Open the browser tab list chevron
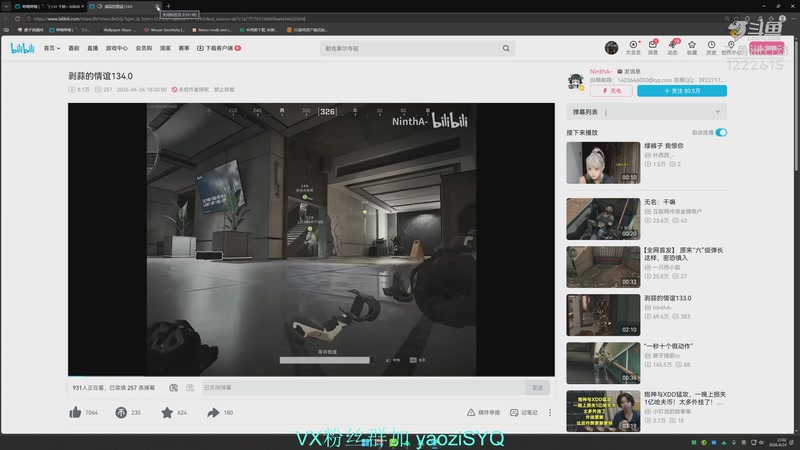 tap(6, 6)
